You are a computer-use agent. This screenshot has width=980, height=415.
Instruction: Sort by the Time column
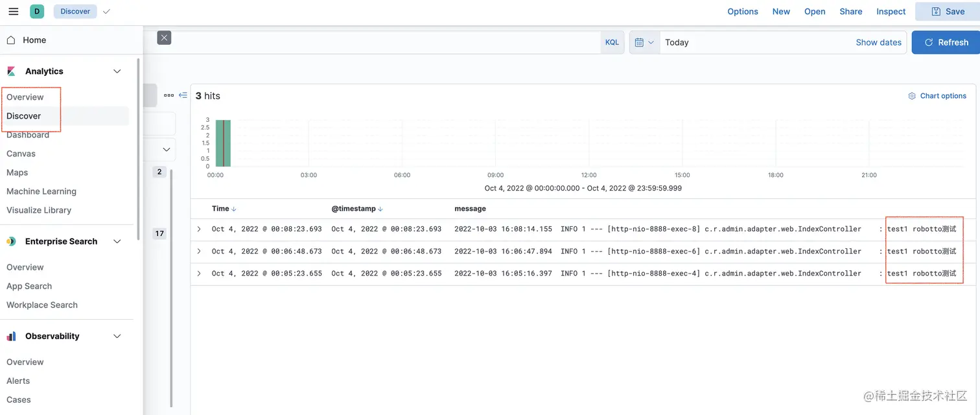[224, 209]
